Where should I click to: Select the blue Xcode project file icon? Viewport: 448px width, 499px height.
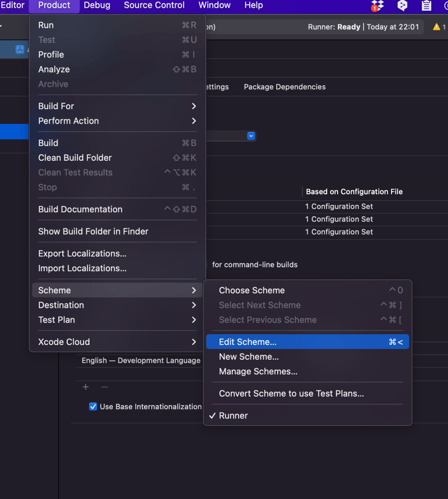[x=20, y=49]
